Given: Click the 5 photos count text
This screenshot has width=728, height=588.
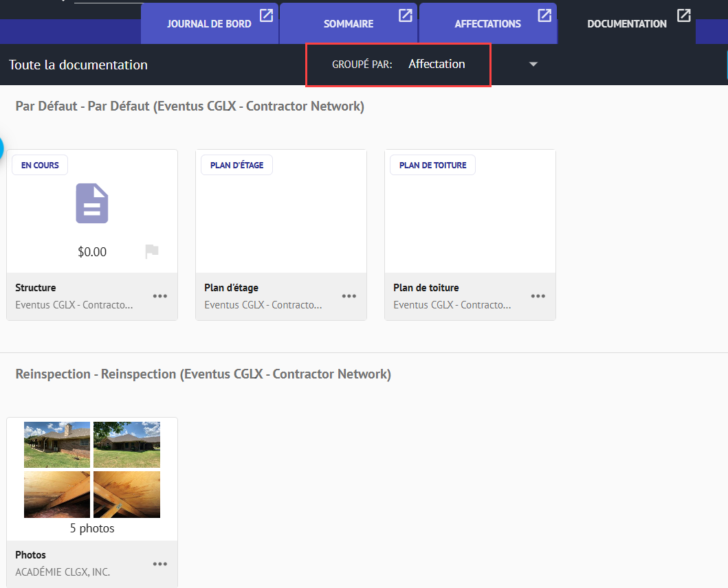Looking at the screenshot, I should [x=92, y=529].
